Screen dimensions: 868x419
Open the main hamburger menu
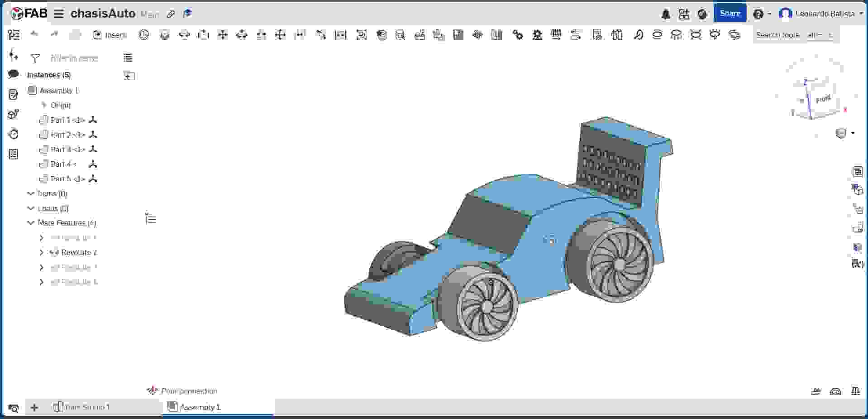59,13
